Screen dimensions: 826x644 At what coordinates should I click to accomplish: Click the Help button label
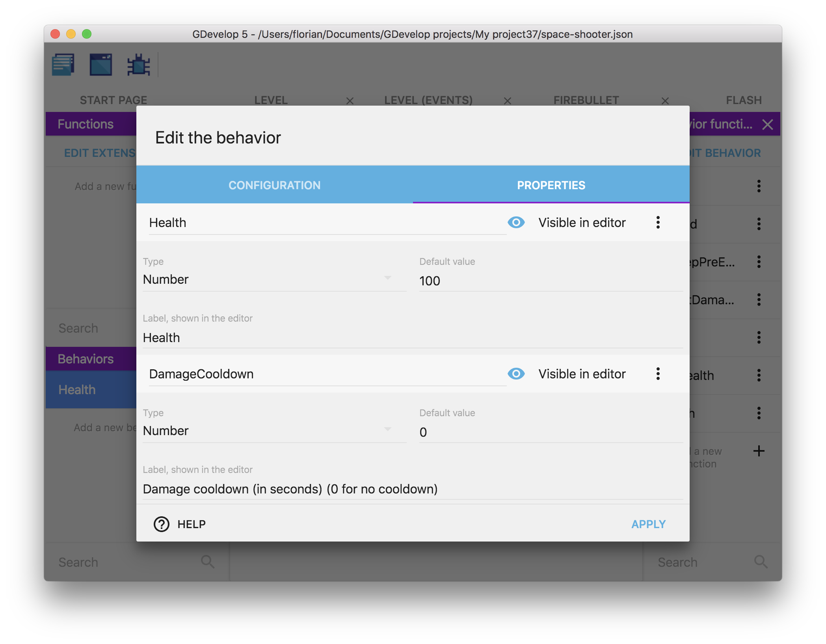click(x=192, y=524)
